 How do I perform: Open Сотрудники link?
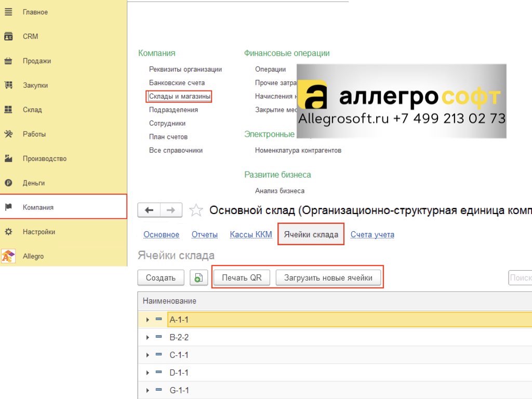click(167, 124)
